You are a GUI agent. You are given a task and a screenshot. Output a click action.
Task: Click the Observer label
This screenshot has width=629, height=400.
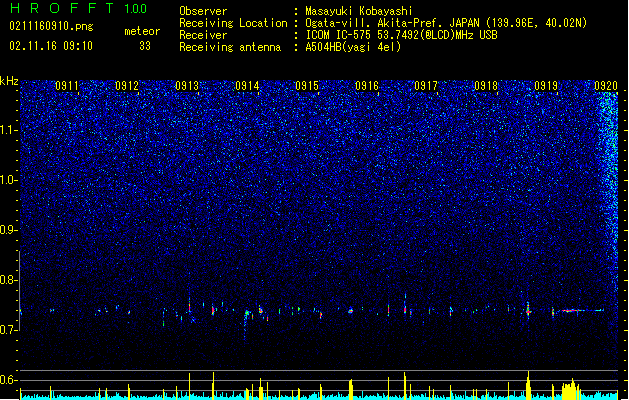point(203,11)
